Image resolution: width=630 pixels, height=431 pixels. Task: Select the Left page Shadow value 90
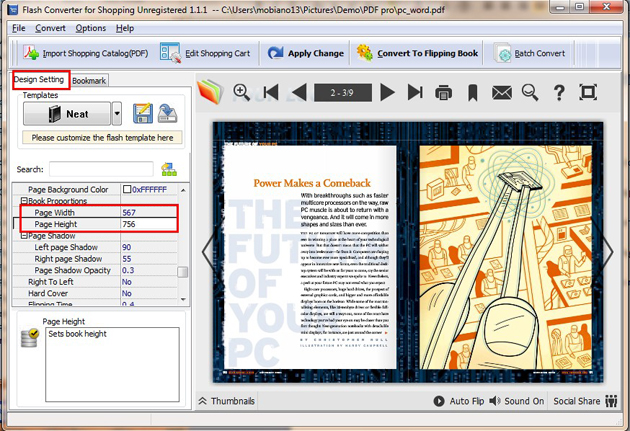click(149, 247)
